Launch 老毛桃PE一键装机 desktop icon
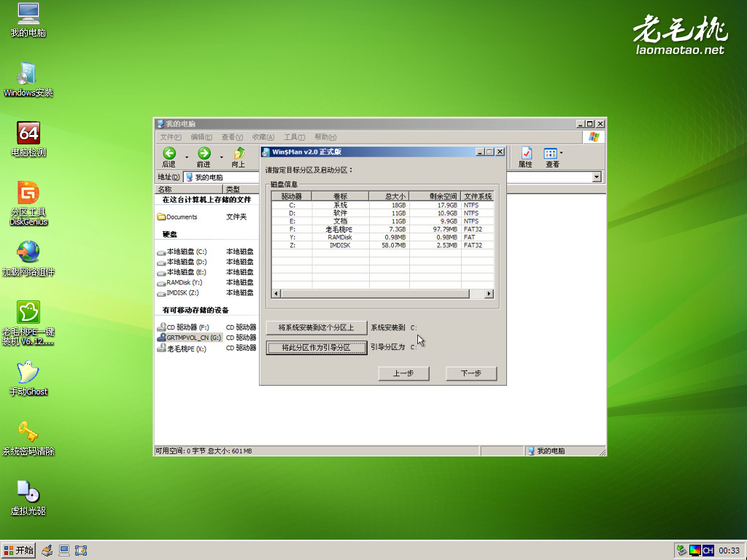The image size is (747, 560). click(28, 323)
